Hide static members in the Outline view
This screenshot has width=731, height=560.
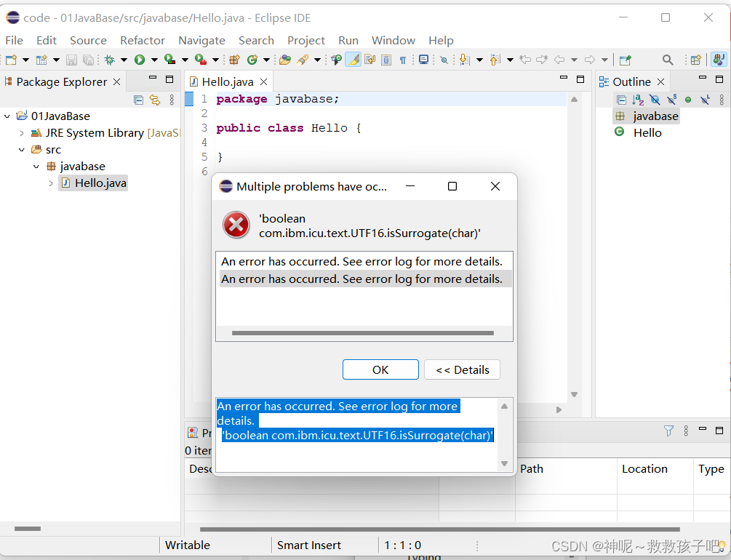[x=671, y=99]
